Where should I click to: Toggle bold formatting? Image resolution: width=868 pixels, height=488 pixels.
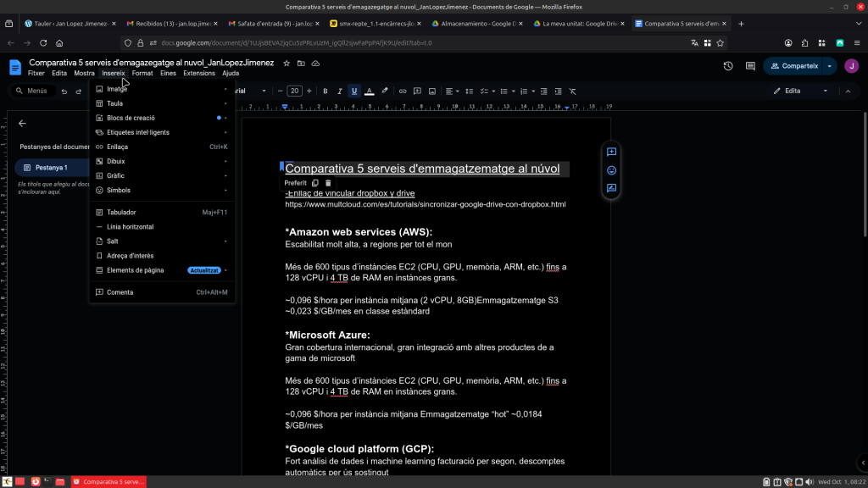point(324,91)
